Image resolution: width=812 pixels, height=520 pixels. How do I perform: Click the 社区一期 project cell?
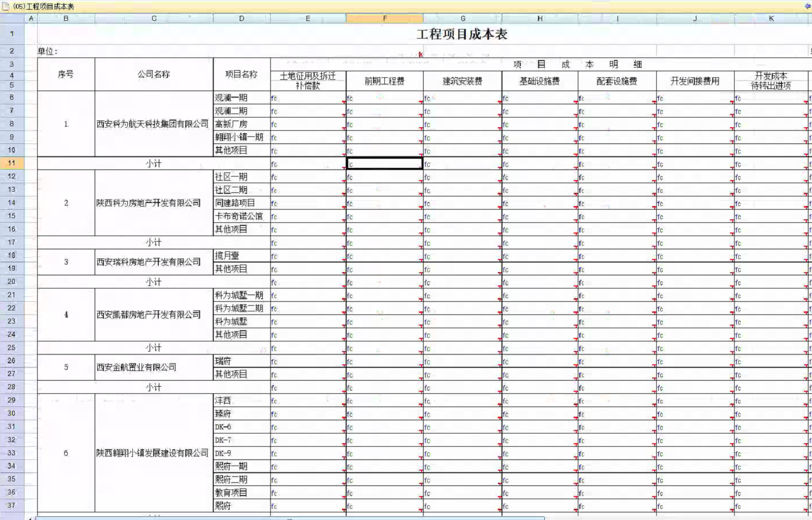242,177
